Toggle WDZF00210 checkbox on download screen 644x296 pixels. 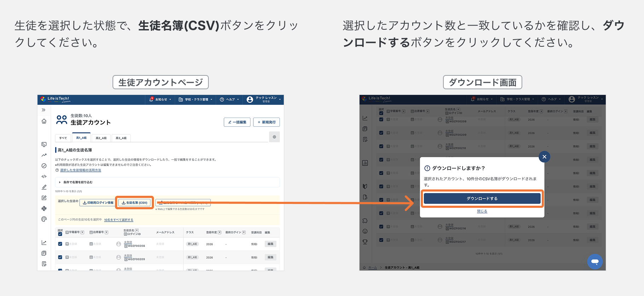[381, 146]
